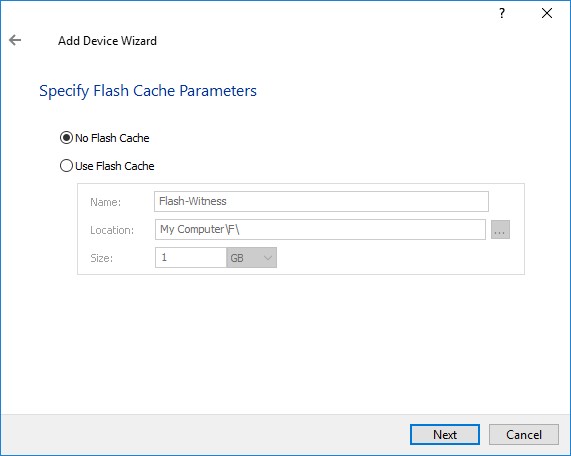This screenshot has width=571, height=456.
Task: Click the Specify Flash Cache Parameters heading
Action: [148, 91]
